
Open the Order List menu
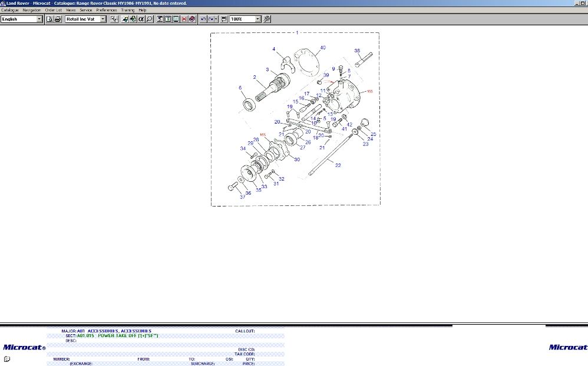pyautogui.click(x=53, y=10)
